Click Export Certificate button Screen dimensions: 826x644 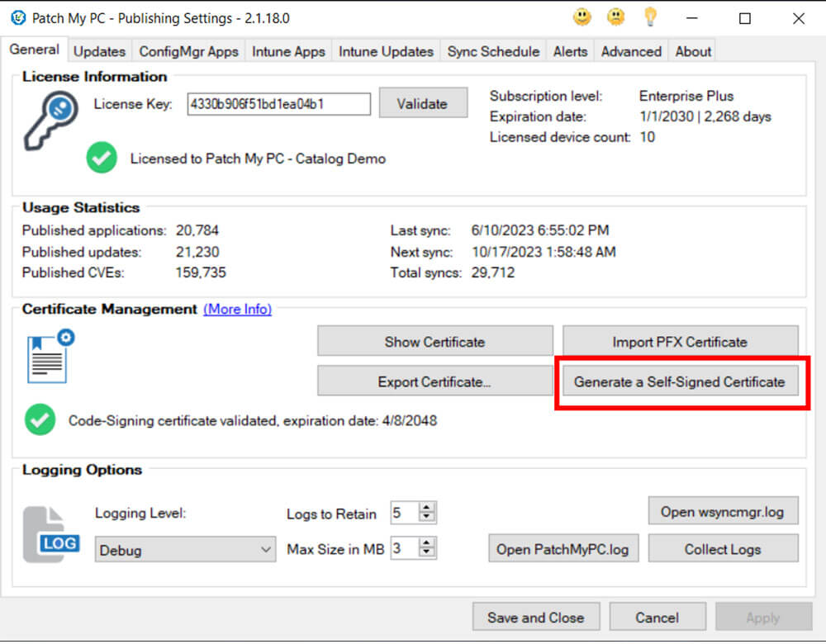point(435,381)
